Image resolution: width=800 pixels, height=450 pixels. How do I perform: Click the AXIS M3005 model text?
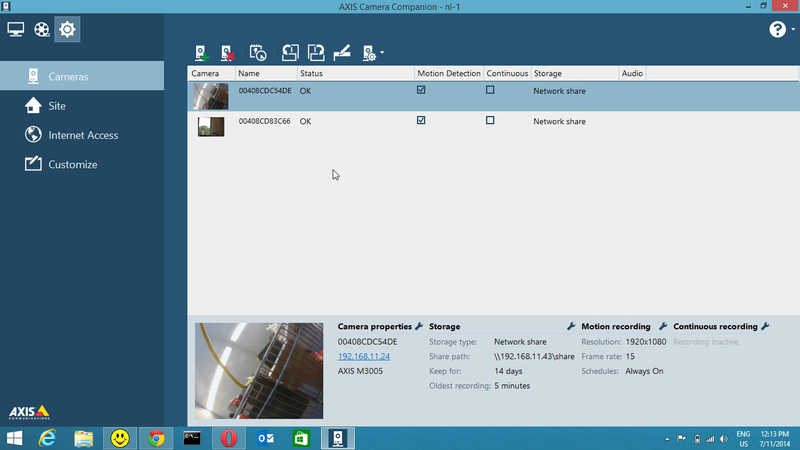360,371
